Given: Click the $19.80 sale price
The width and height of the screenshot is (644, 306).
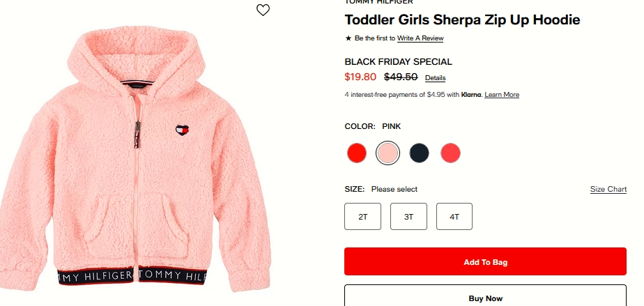Looking at the screenshot, I should click(x=360, y=77).
